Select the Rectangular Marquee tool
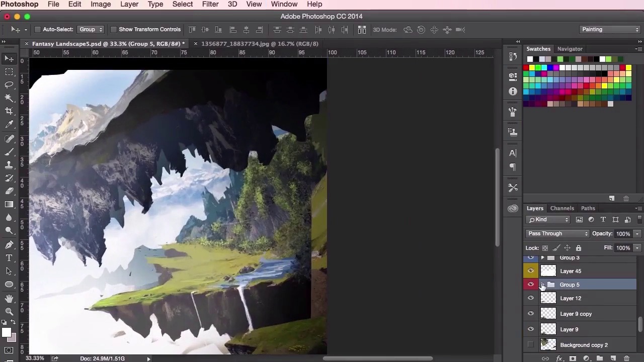This screenshot has width=644, height=362. 9,72
